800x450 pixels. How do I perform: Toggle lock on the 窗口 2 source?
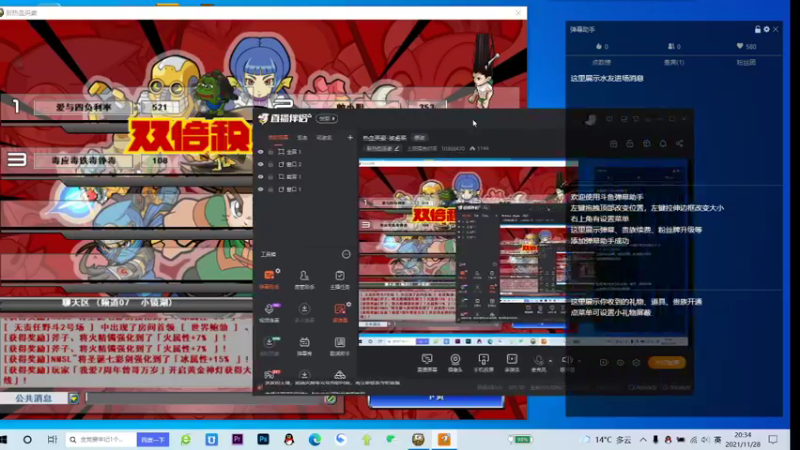pos(271,164)
